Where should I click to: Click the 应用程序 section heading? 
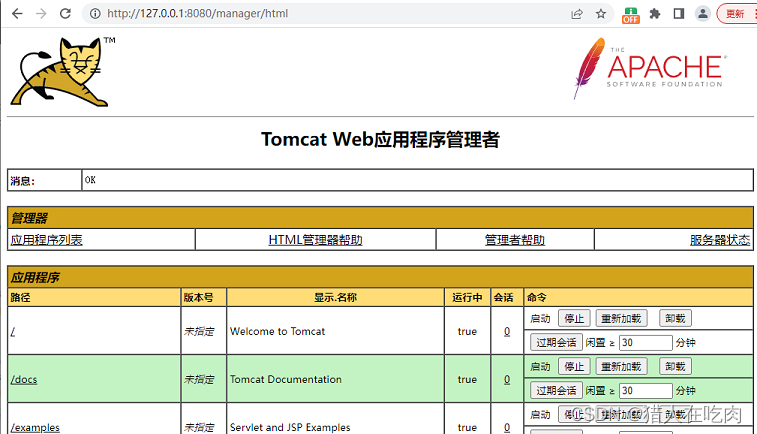point(35,278)
